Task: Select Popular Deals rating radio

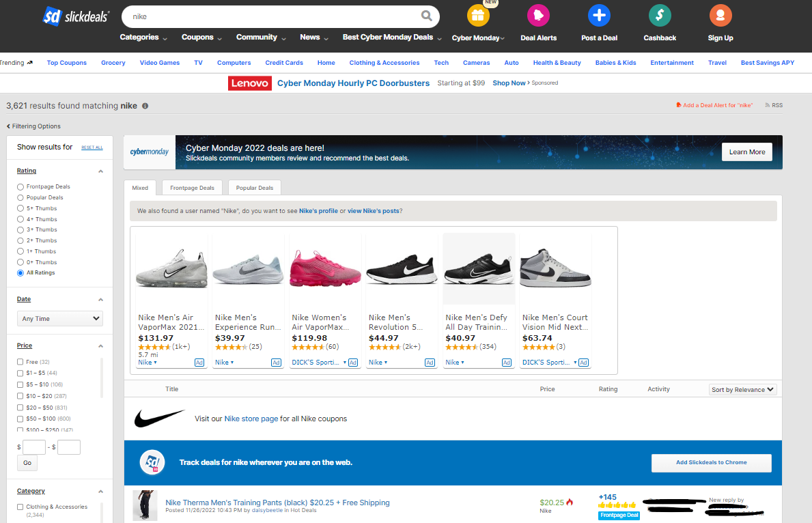Action: 20,198
